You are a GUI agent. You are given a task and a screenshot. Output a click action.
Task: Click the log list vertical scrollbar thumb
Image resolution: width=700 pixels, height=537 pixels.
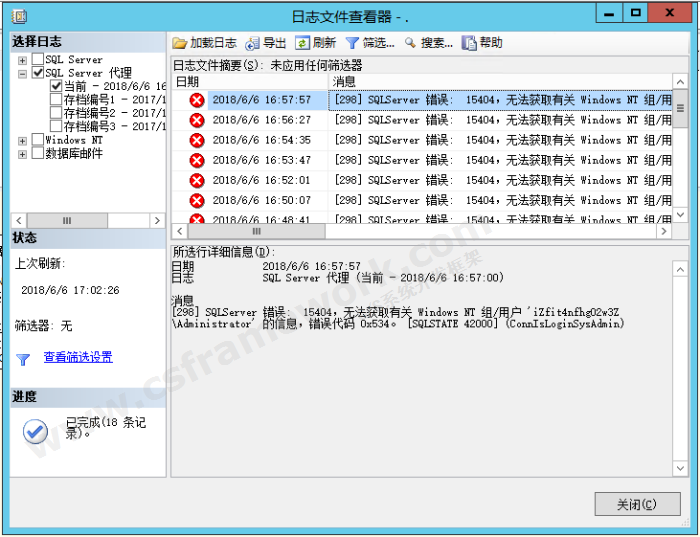pos(681,108)
